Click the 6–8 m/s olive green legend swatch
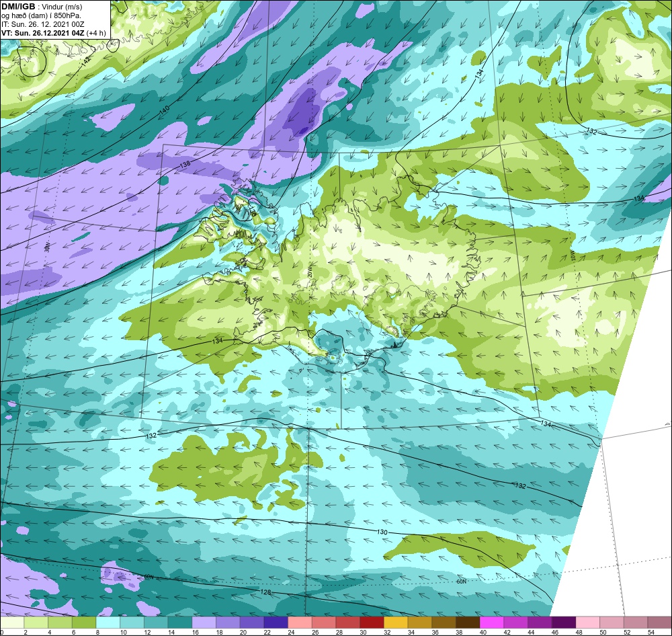The image size is (672, 636). click(84, 623)
